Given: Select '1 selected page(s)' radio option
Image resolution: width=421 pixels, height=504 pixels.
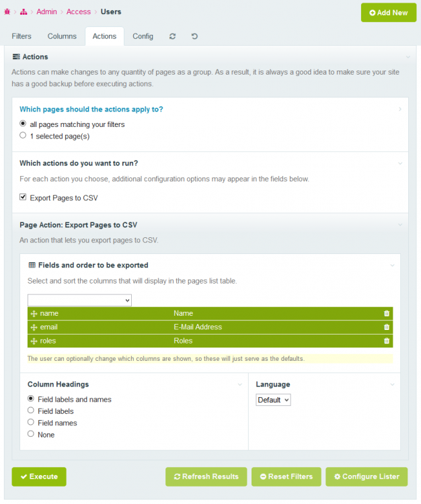Looking at the screenshot, I should click(23, 136).
